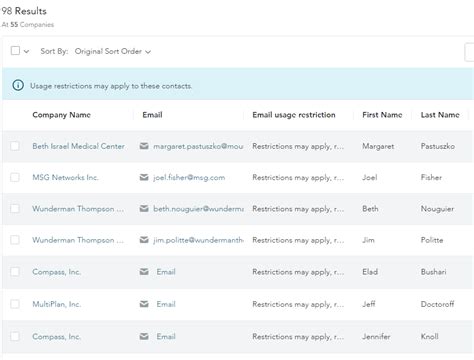Select the checkbox for Elad Bushari's row

(x=15, y=272)
